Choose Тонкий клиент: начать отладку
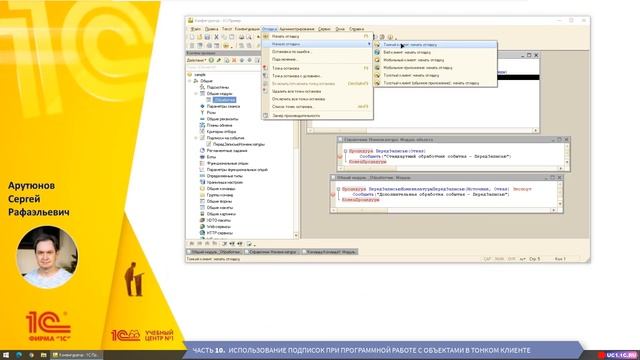640x360 pixels. tap(435, 44)
